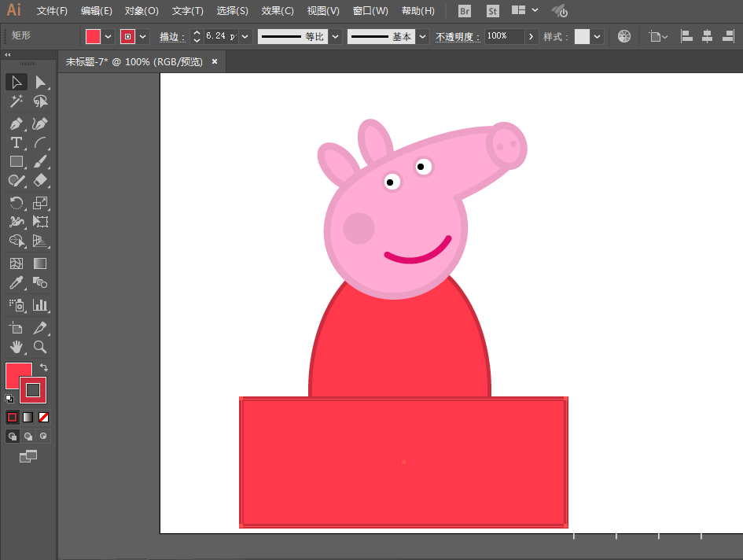Toggle Draw Inside mode
The height and width of the screenshot is (560, 743).
(43, 437)
